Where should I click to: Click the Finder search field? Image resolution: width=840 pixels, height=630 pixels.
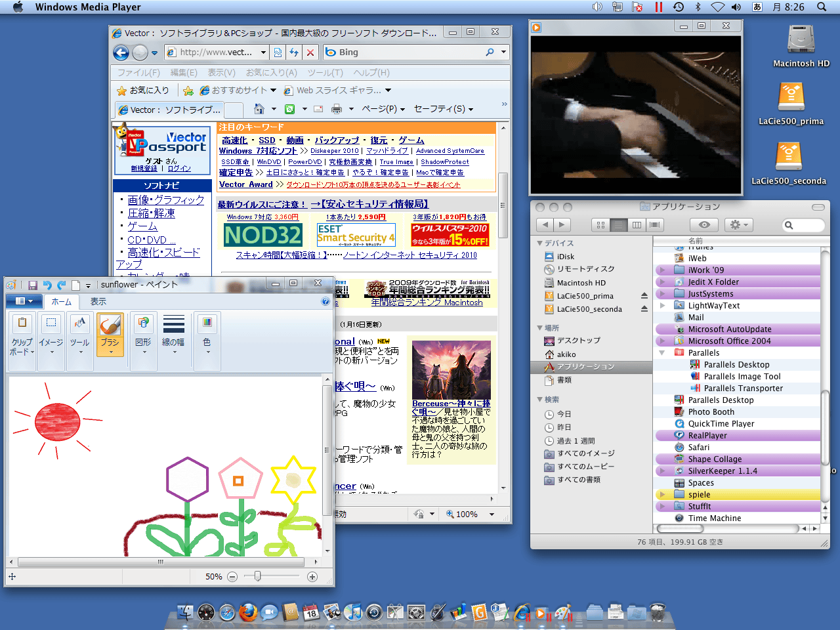(x=804, y=225)
